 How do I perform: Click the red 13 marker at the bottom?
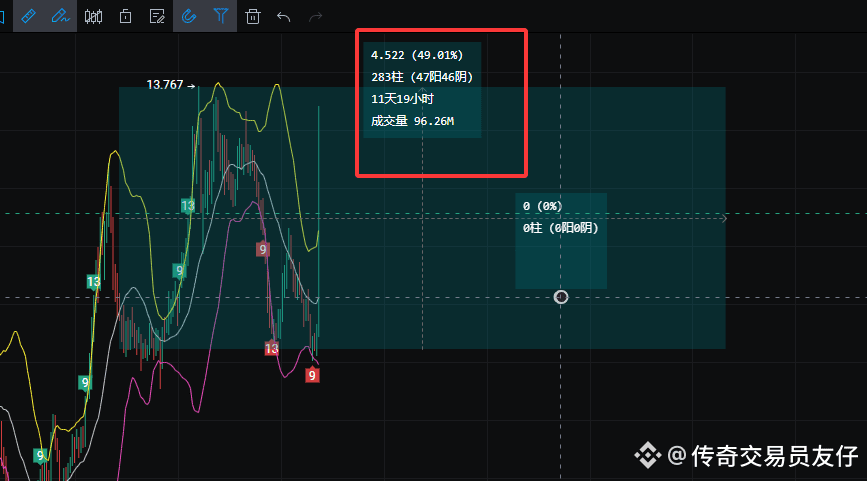point(271,348)
